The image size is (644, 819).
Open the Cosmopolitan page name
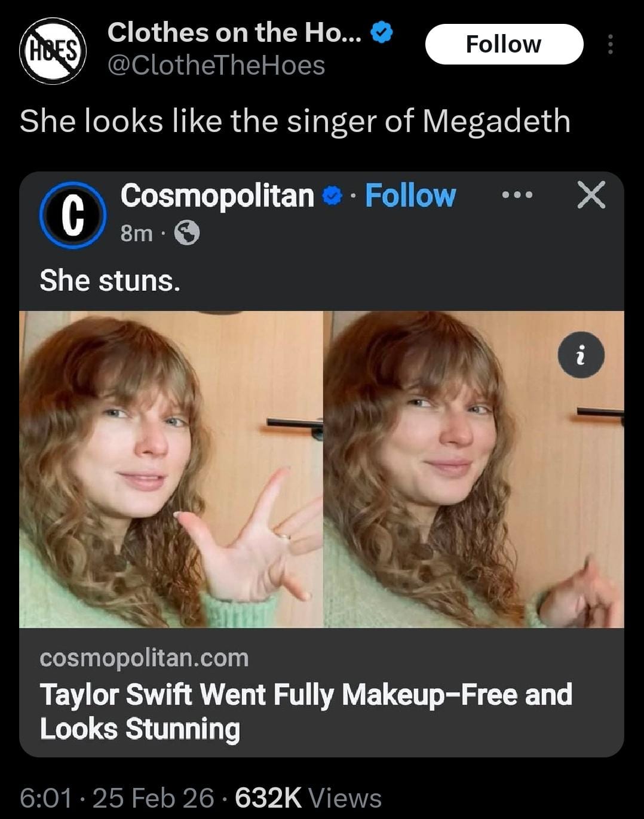coord(217,195)
